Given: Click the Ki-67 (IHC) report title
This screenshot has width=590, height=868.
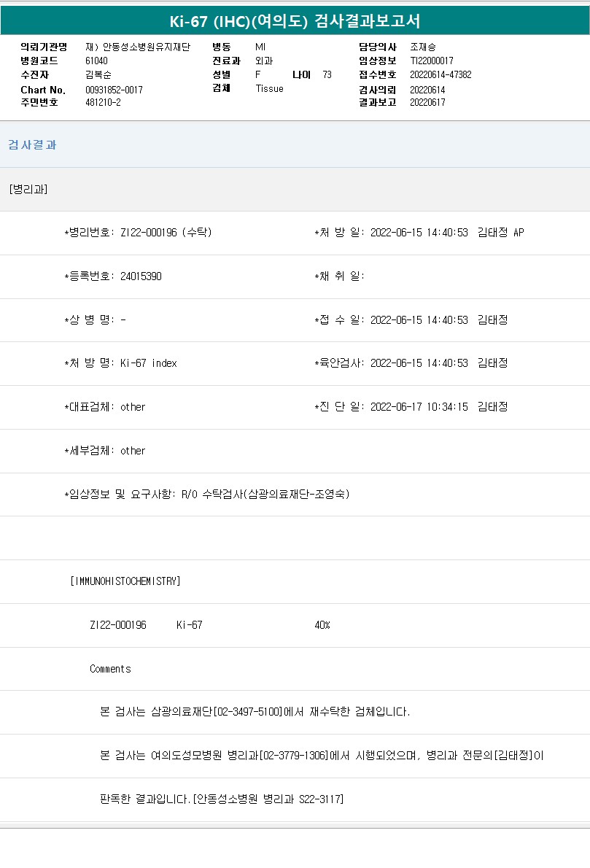Looking at the screenshot, I should coord(295,21).
